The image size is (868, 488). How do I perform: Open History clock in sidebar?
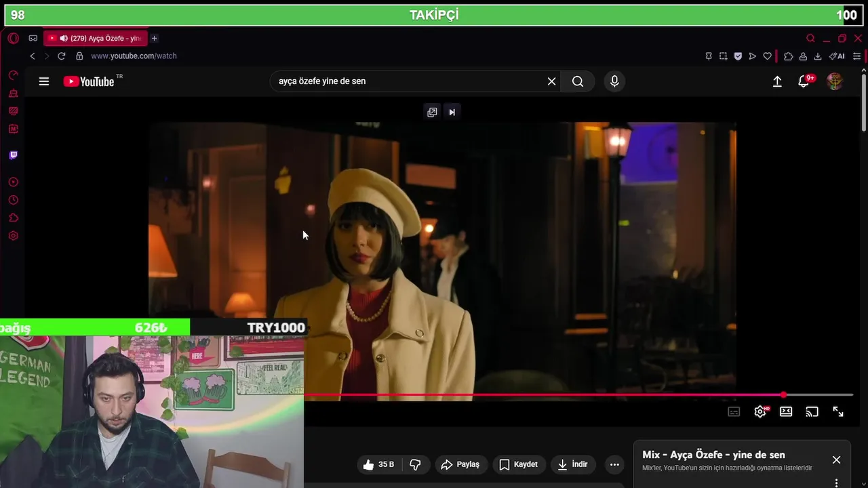pos(13,200)
